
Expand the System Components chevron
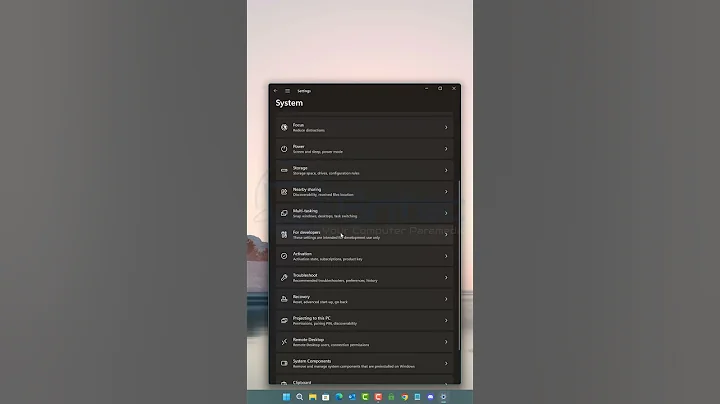[x=446, y=363]
